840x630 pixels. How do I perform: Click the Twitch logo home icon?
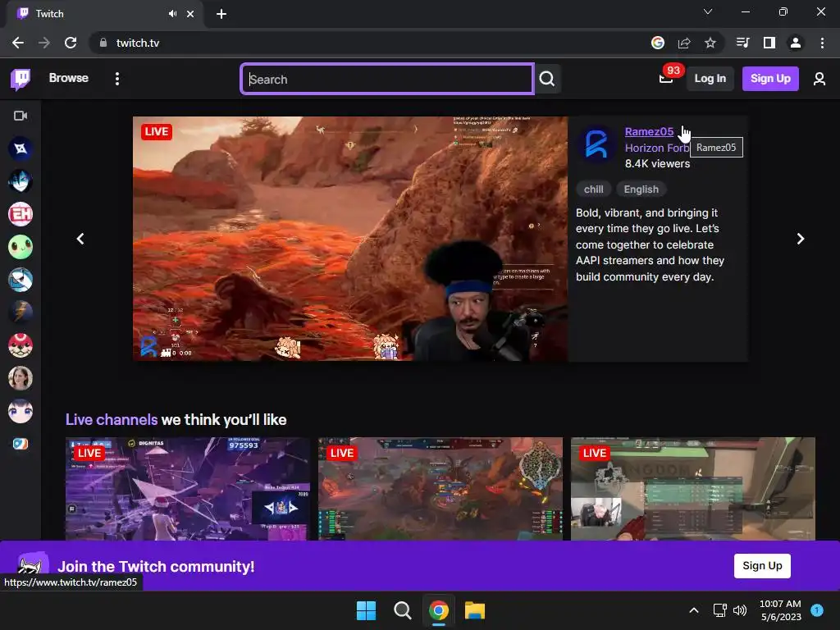(21, 79)
